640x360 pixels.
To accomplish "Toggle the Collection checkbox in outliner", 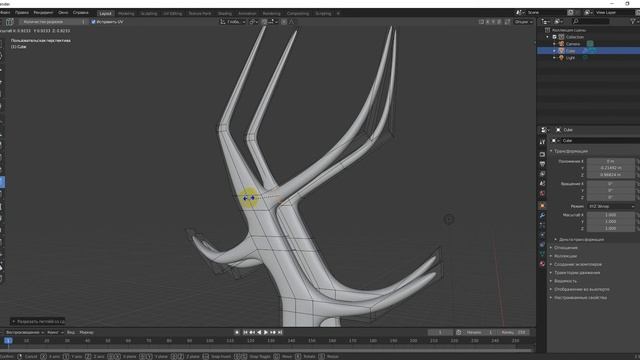I will coord(555,37).
